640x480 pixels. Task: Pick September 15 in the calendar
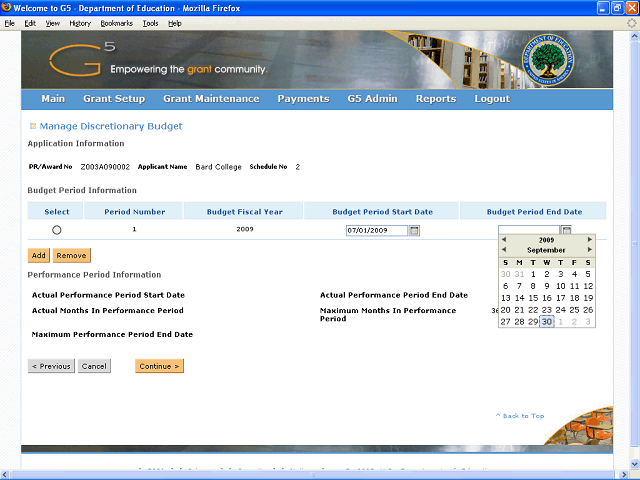[x=533, y=298]
